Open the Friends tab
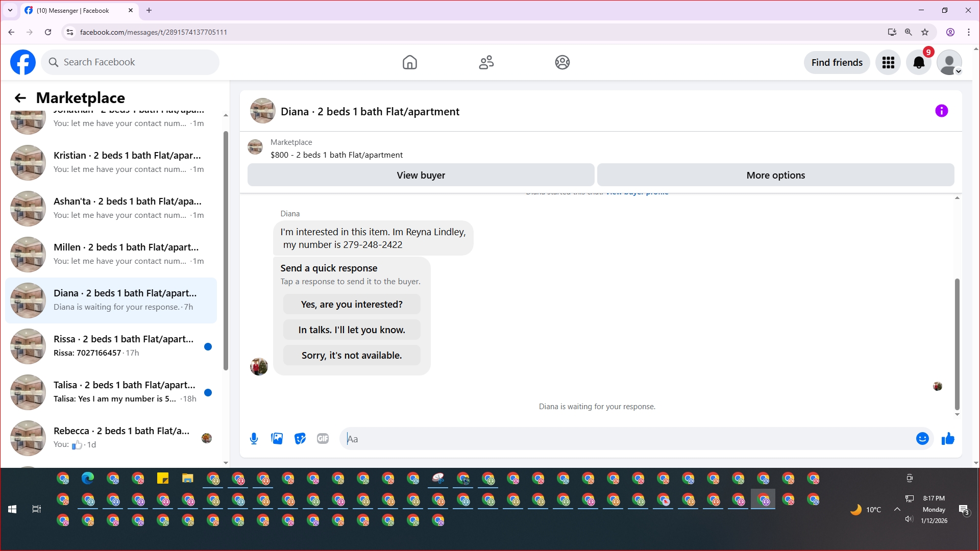 tap(486, 63)
